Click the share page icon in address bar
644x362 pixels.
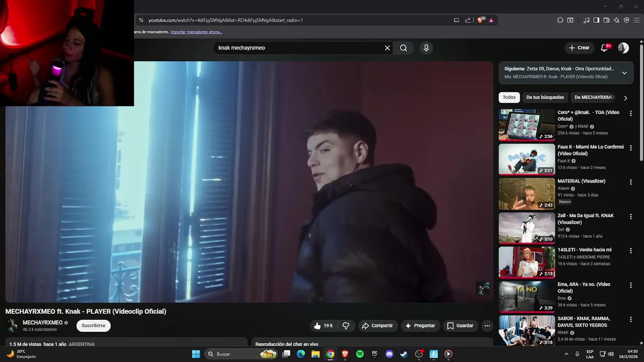[x=468, y=20]
